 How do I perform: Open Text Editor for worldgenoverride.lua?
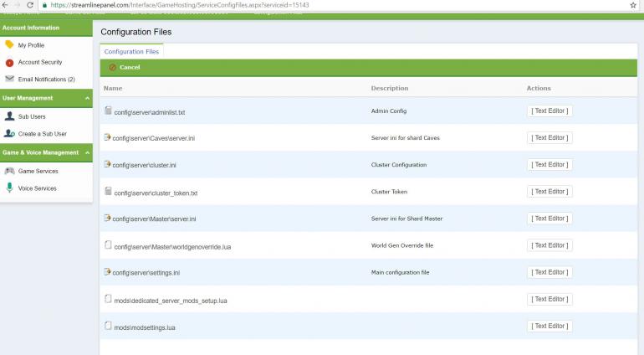pyautogui.click(x=549, y=245)
